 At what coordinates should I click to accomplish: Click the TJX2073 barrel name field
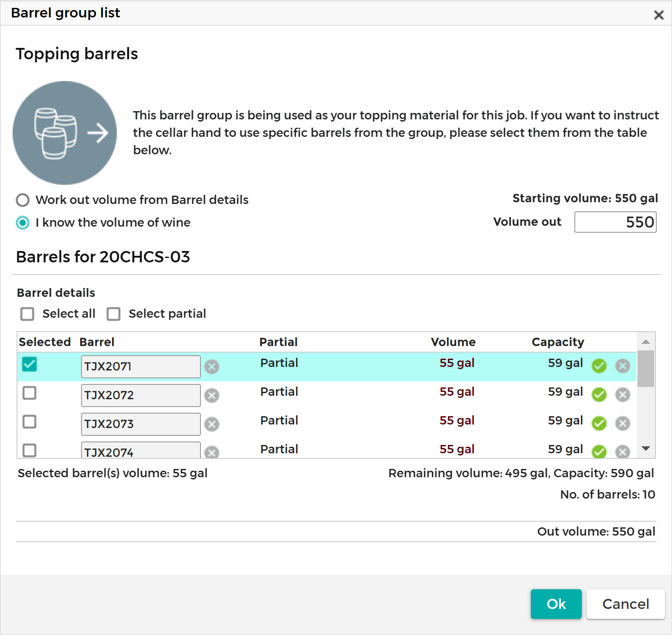(141, 424)
